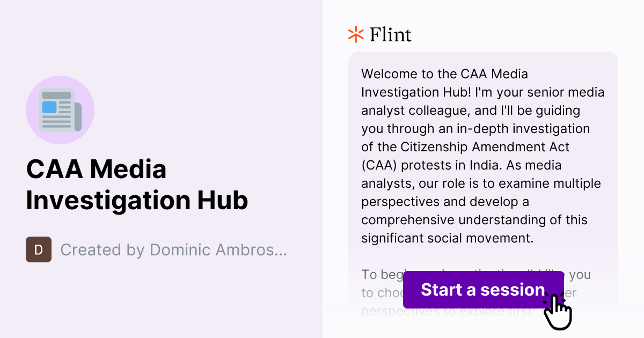Open the creator avatar marked D
This screenshot has width=644, height=338.
[39, 249]
